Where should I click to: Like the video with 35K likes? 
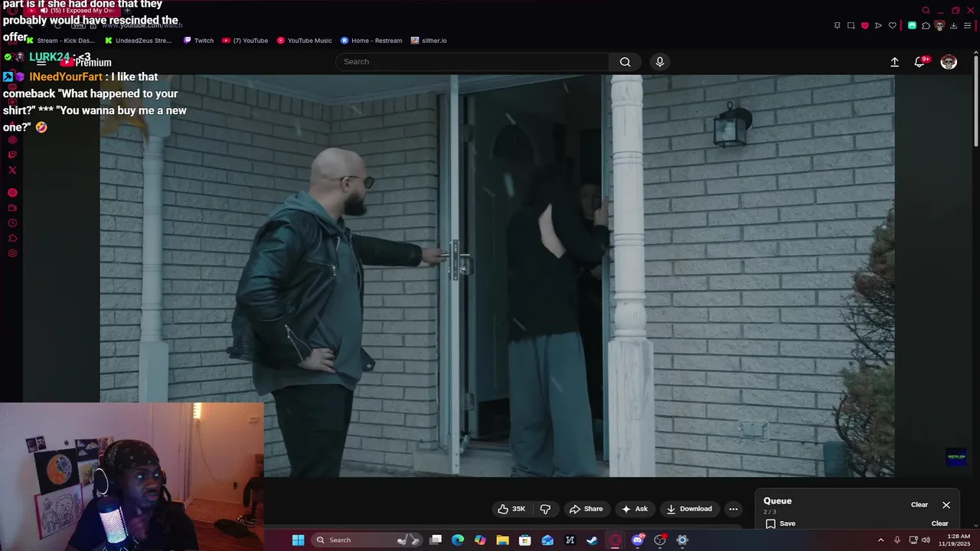(x=511, y=509)
